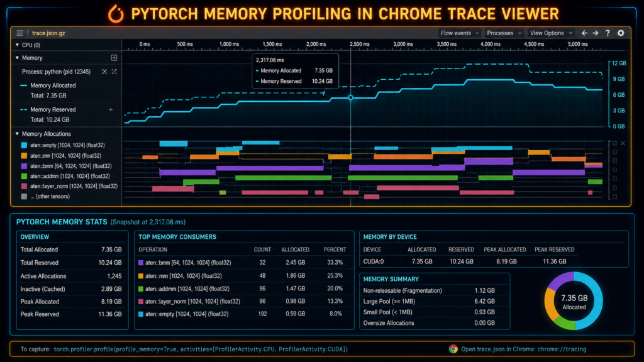
Task: Click the PERCENT column header
Action: pos(335,250)
